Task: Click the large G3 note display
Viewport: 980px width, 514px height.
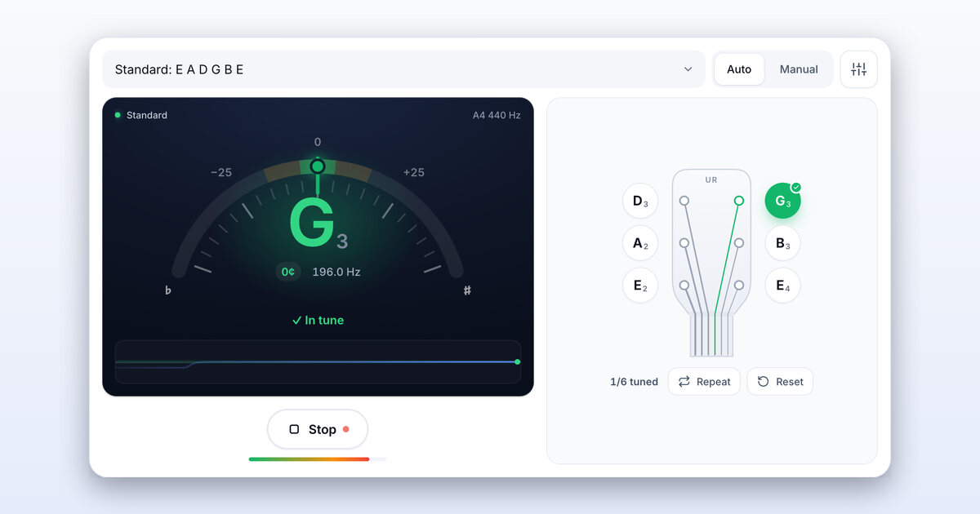Action: click(x=318, y=224)
